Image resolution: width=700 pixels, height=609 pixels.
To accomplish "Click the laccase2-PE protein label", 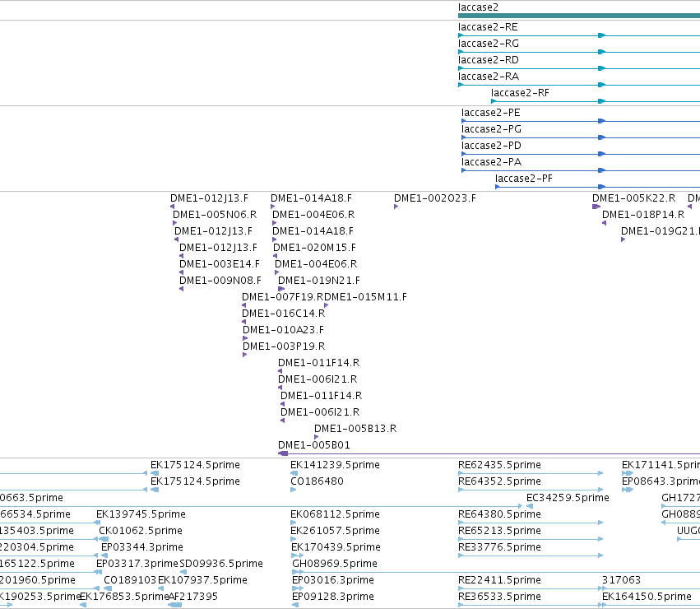I will pos(490,113).
